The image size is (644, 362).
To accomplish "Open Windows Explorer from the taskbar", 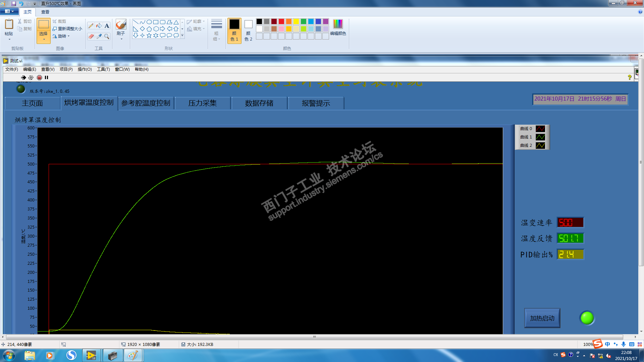I will [30, 355].
